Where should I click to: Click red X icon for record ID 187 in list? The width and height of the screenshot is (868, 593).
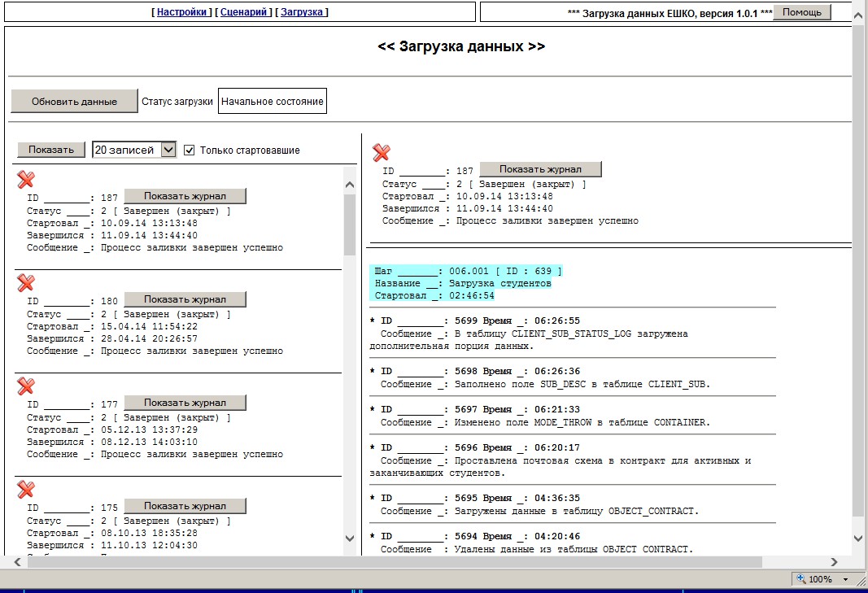pos(25,180)
